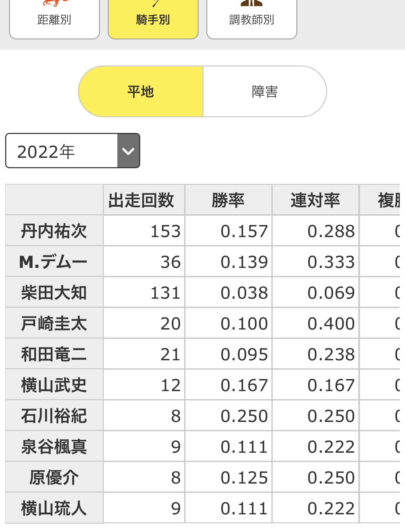Select the 騎手別 tab
This screenshot has height=532, width=405.
(153, 19)
